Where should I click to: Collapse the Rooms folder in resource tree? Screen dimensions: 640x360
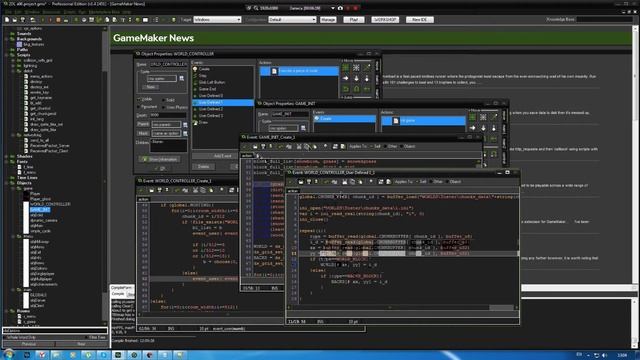pos(7,311)
